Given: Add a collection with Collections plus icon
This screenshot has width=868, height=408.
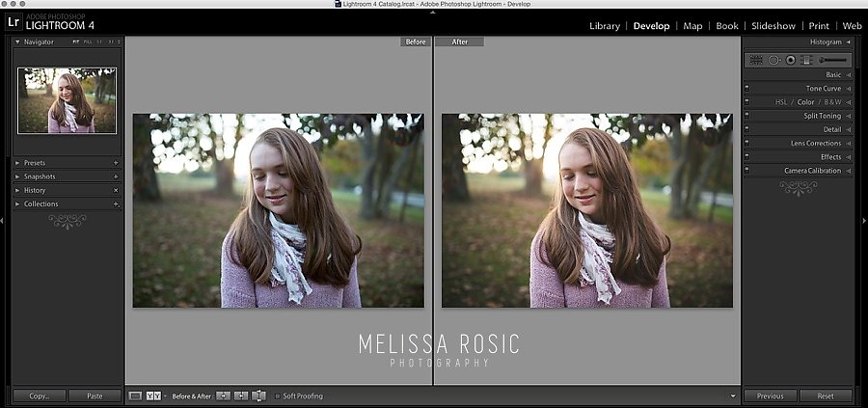Looking at the screenshot, I should click(116, 204).
